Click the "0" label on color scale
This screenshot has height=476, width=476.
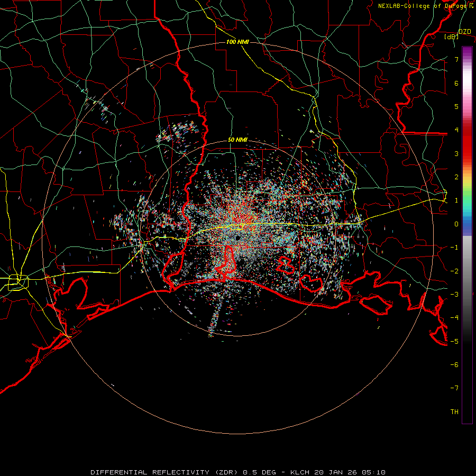456,224
